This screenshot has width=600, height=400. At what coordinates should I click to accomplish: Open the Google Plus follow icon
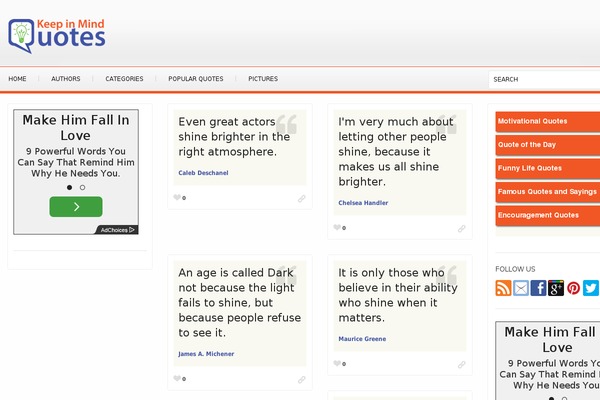556,288
